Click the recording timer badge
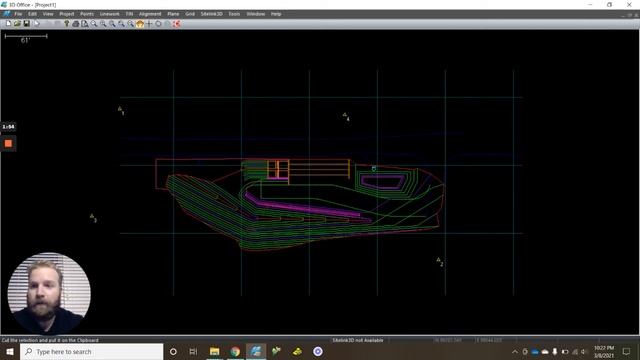Viewport: 640px width, 360px height. coord(8,127)
